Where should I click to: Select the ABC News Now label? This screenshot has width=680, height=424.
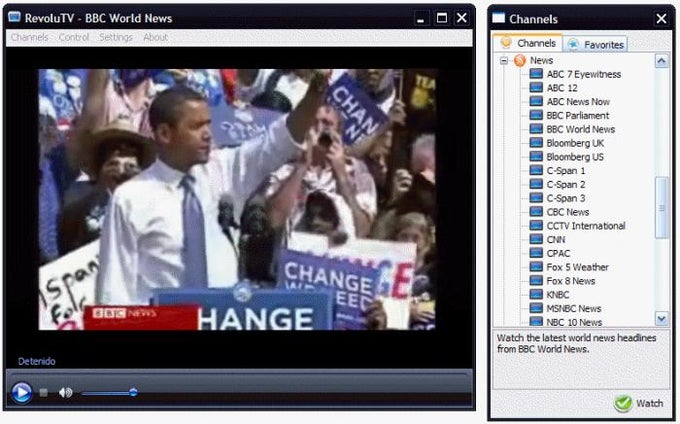pyautogui.click(x=578, y=102)
